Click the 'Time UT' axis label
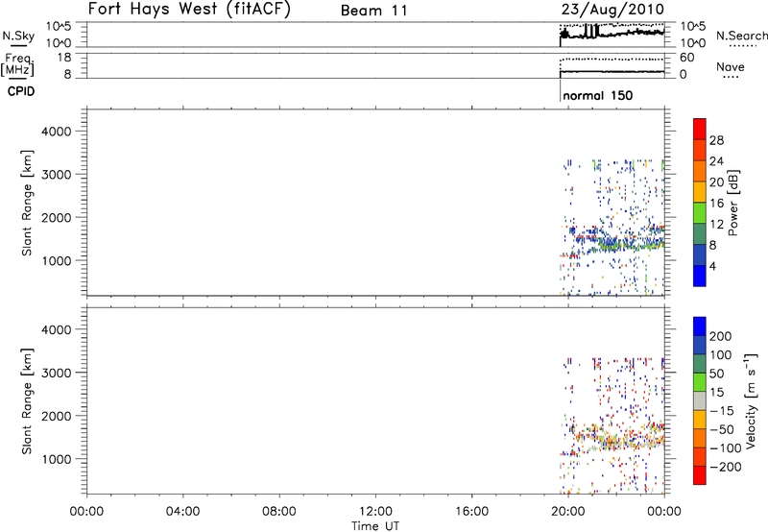 click(x=375, y=526)
